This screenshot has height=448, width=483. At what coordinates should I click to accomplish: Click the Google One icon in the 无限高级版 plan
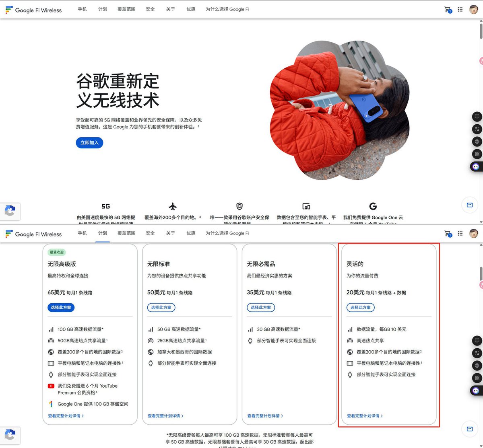click(51, 404)
